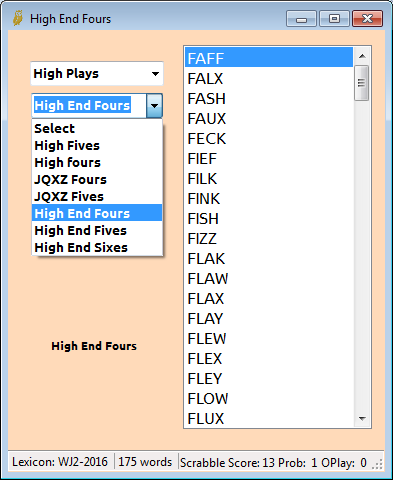Select the word FECK

[269, 139]
